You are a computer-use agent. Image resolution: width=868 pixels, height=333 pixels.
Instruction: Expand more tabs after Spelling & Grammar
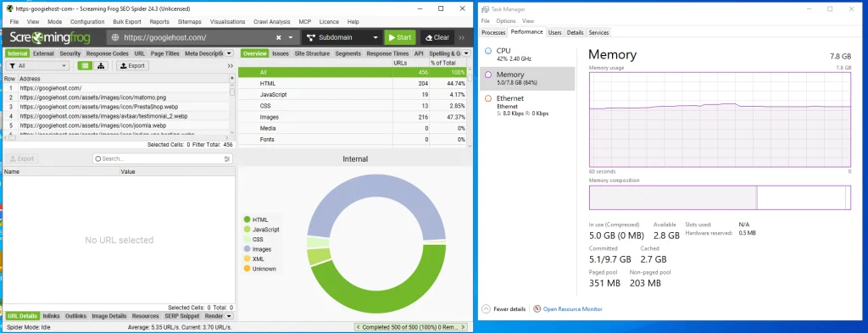click(466, 53)
